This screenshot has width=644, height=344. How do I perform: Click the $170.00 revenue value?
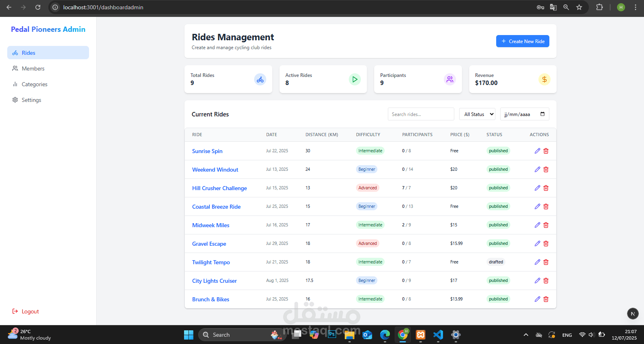click(x=486, y=83)
